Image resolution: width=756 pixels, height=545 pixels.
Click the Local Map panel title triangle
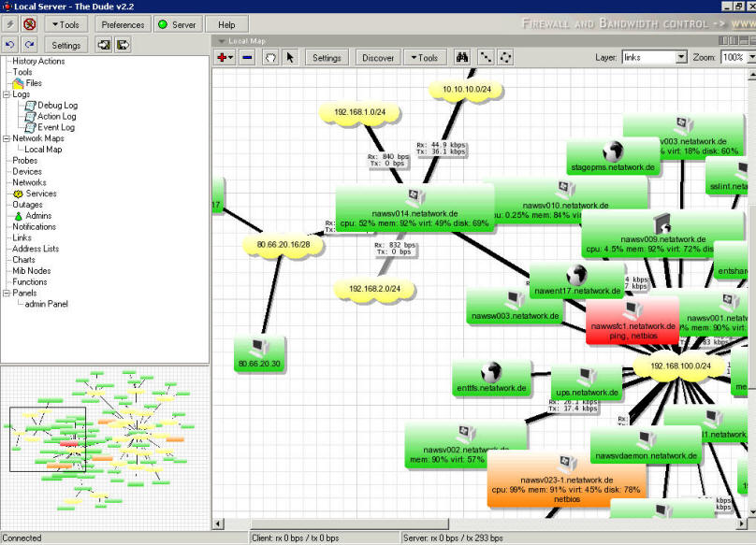222,41
